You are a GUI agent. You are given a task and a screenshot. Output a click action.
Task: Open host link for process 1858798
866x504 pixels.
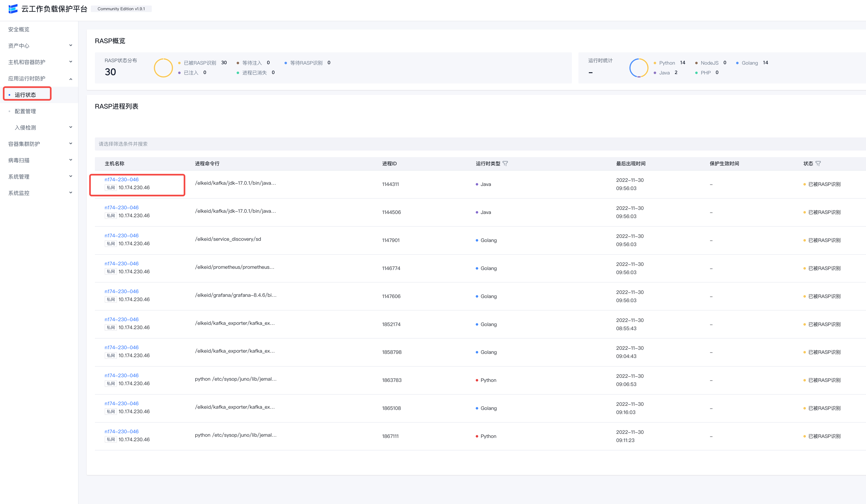122,347
